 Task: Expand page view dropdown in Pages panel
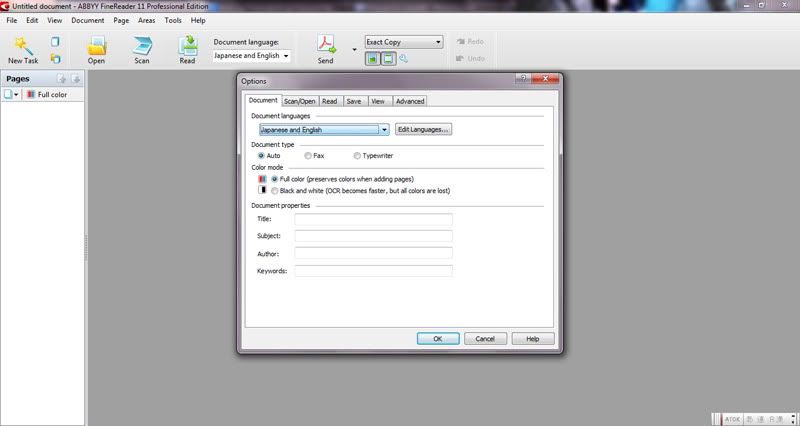(16, 94)
